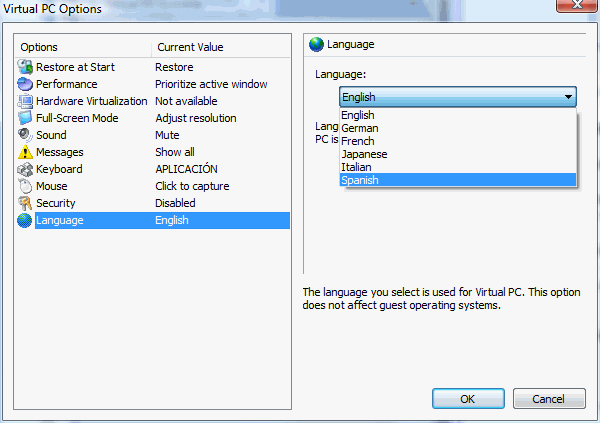Click the 'Adjust resolution' value
The image size is (600, 423).
(196, 118)
